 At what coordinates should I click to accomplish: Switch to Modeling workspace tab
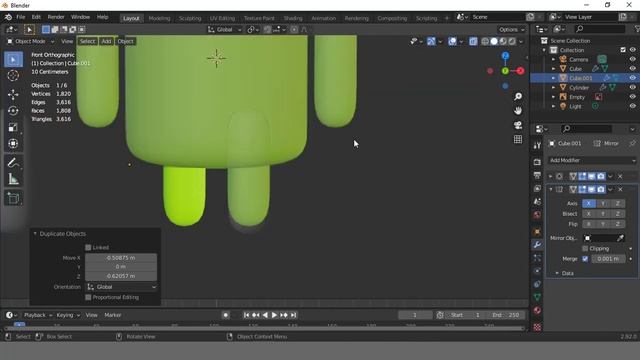159,18
